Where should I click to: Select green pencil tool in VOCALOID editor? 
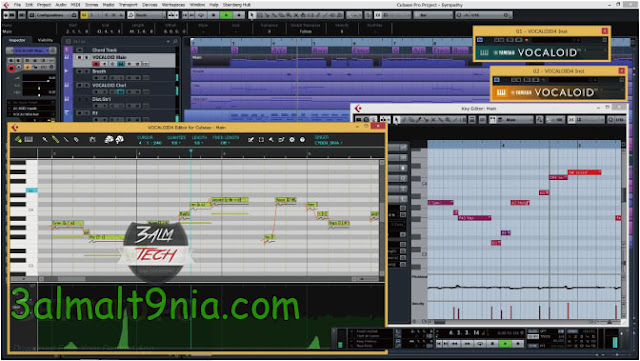pos(55,140)
